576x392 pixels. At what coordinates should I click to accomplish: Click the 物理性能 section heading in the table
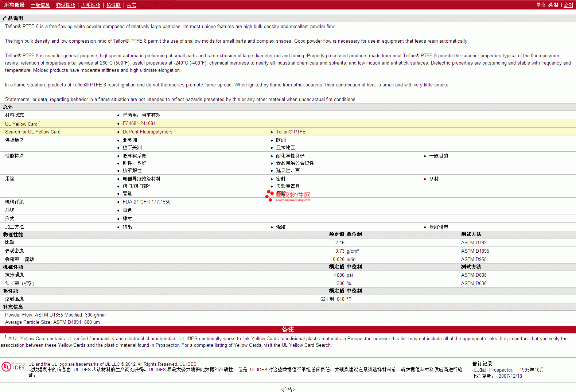pyautogui.click(x=13, y=234)
